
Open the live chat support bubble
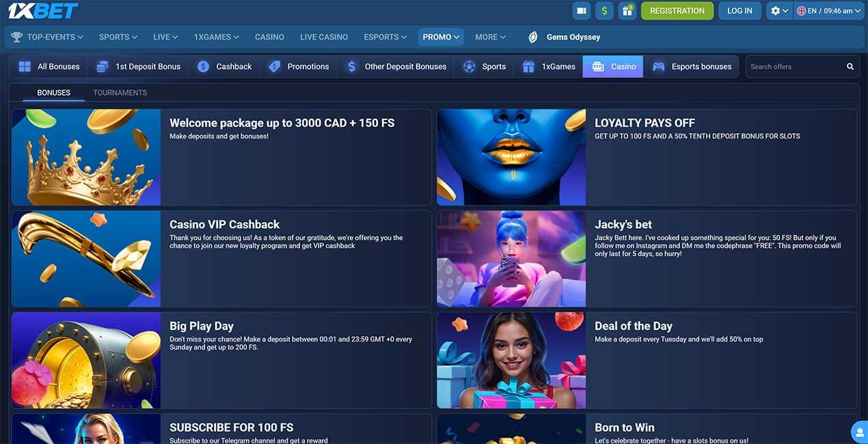(859, 432)
